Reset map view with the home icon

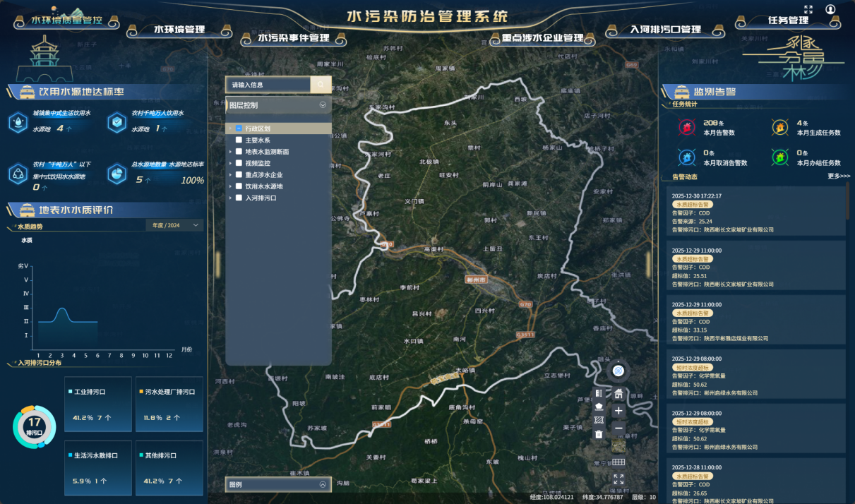pyautogui.click(x=618, y=394)
